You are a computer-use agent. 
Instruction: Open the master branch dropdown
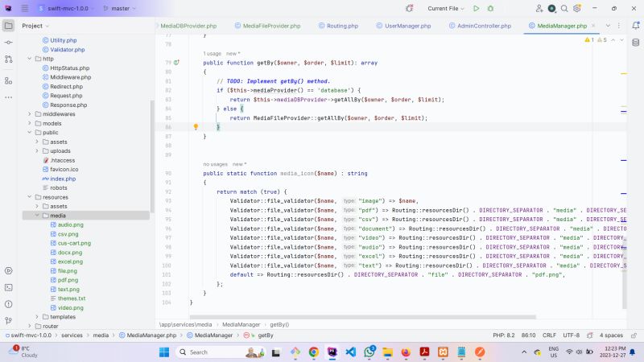(121, 8)
